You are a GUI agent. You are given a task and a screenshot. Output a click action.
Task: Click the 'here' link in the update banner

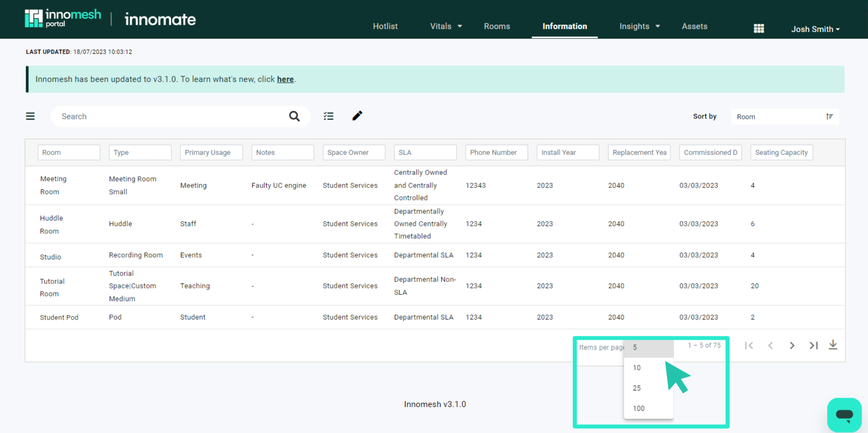coord(285,79)
